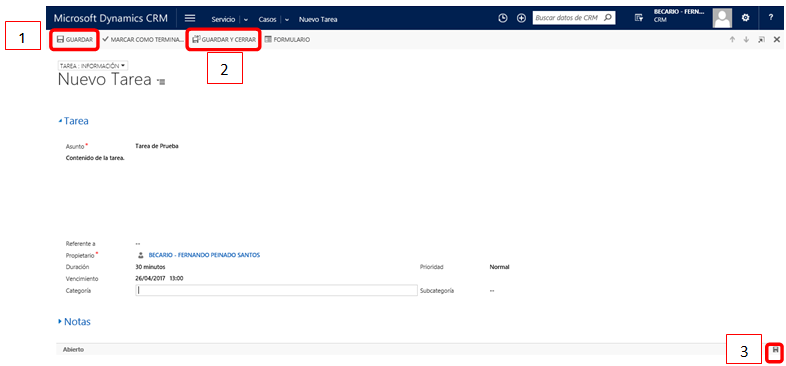Click the Duración value 30 minutos
This screenshot has height=366, width=786.
(150, 267)
